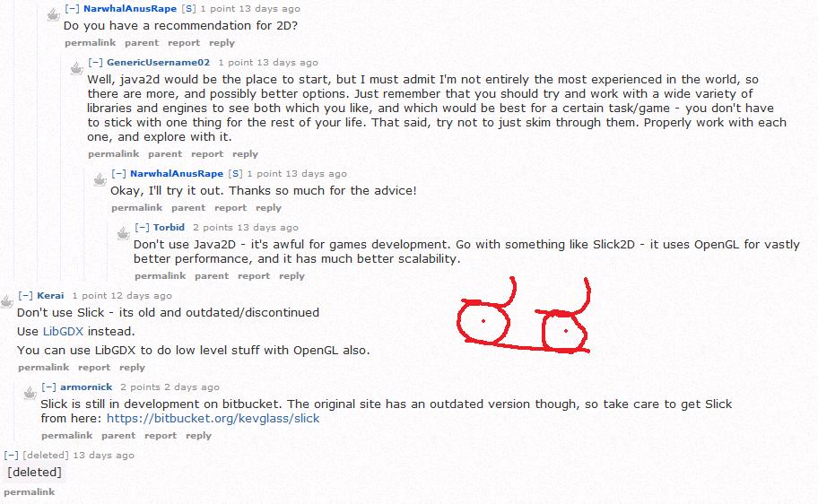Click the Java cup icon beside Kerai's comment
The height and width of the screenshot is (504, 818).
(7, 301)
